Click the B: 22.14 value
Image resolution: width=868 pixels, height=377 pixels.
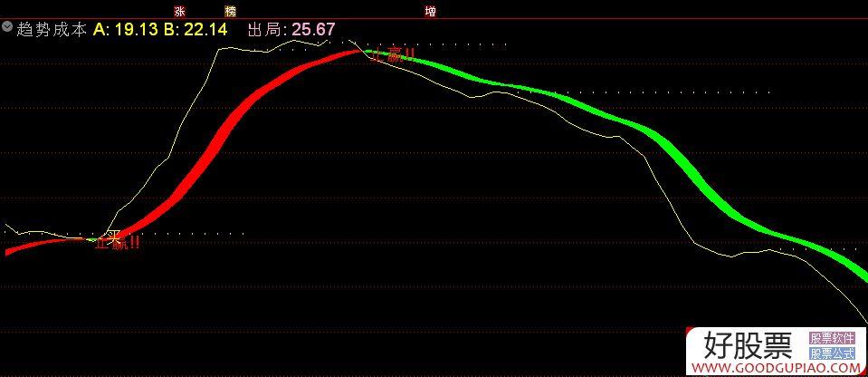195,29
